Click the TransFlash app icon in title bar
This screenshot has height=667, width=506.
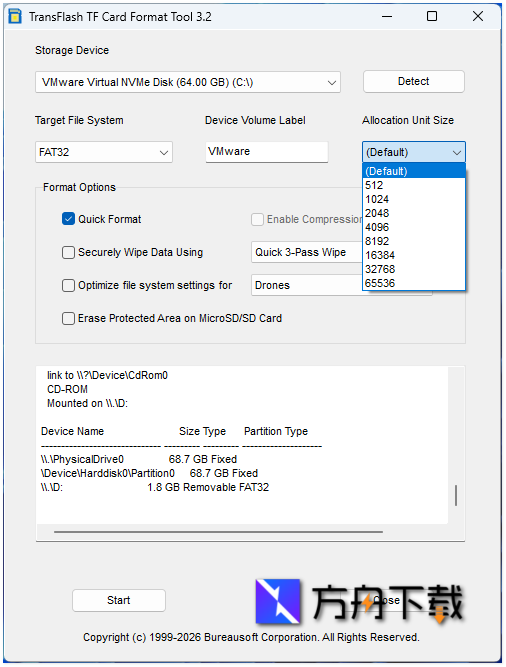(x=15, y=17)
